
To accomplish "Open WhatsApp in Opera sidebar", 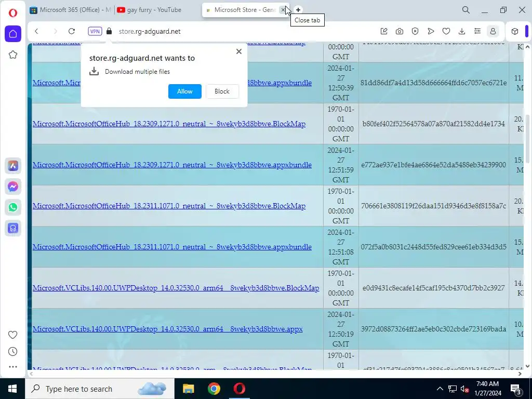I will [x=13, y=207].
